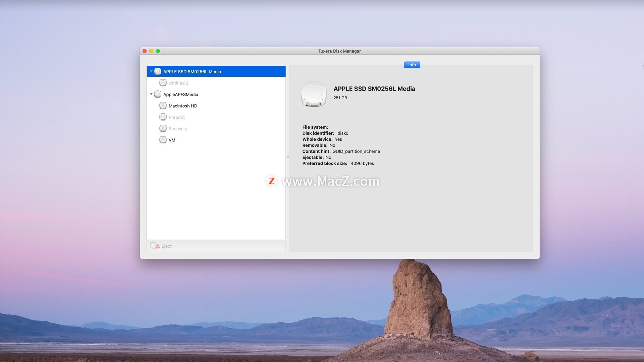Viewport: 644px width, 362px height.
Task: Click the Tuxera Disk Manager window title
Action: (339, 51)
